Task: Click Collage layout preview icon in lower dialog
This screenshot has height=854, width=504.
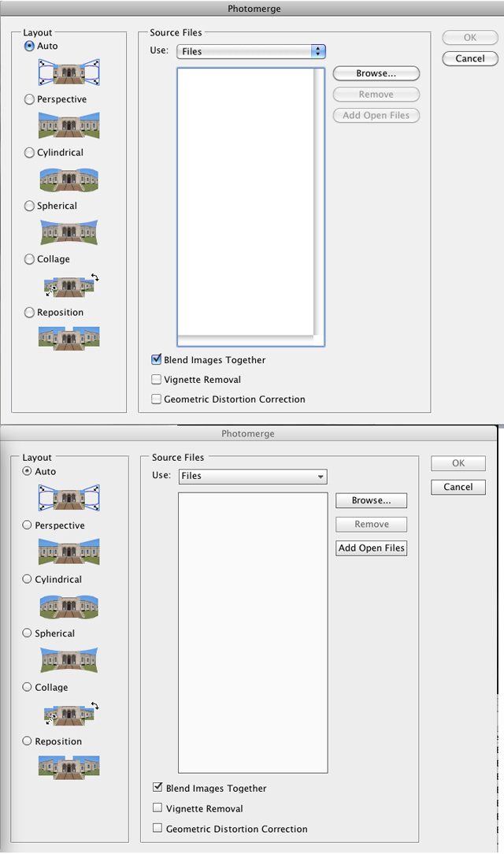Action: pos(71,714)
